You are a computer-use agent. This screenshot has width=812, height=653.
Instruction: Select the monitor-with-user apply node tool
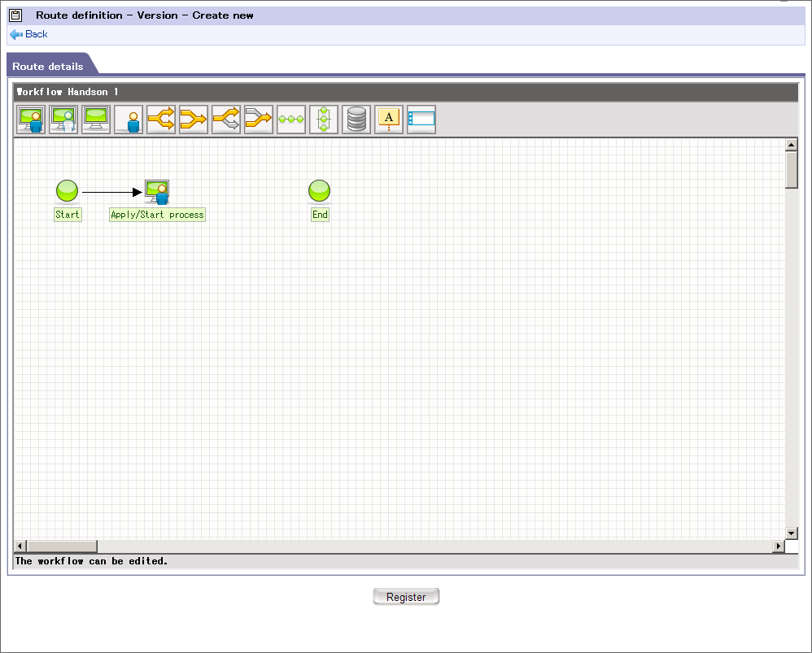point(31,120)
